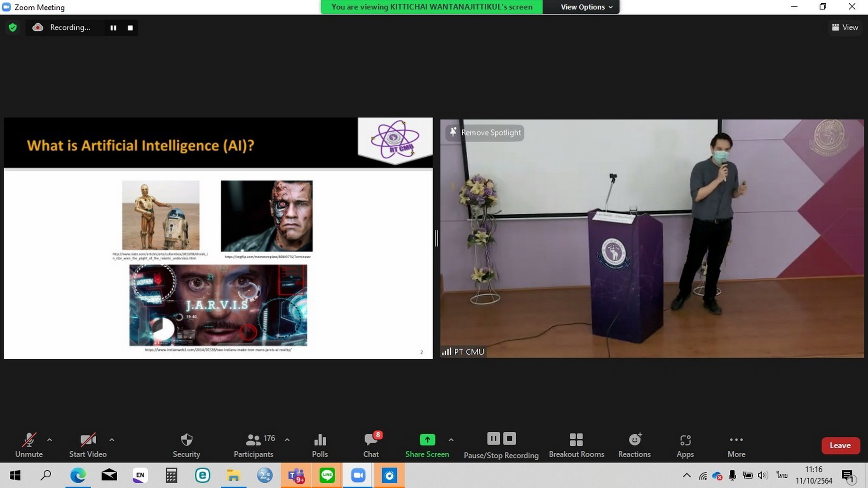Open File Explorer from taskbar

point(233,475)
